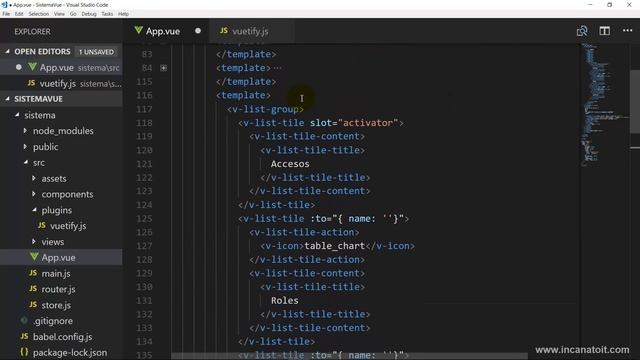Open the Go menu
This screenshot has width=640, height=360.
click(x=73, y=14)
